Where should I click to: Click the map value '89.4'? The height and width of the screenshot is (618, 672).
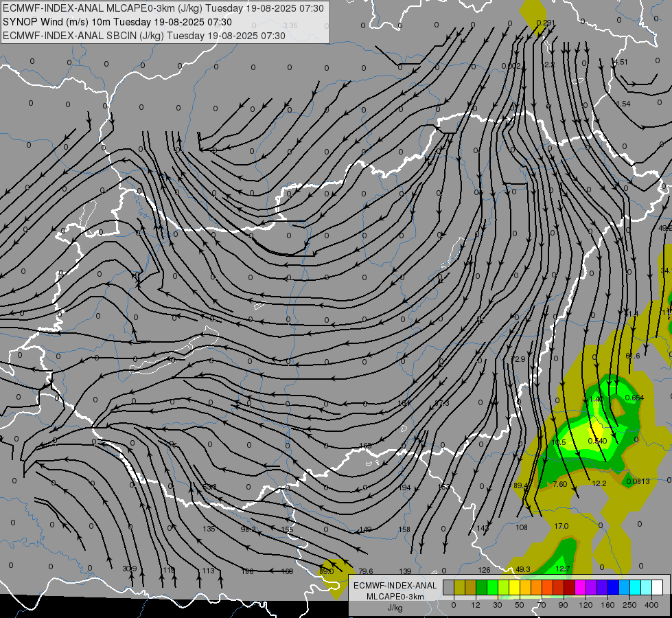[521, 485]
